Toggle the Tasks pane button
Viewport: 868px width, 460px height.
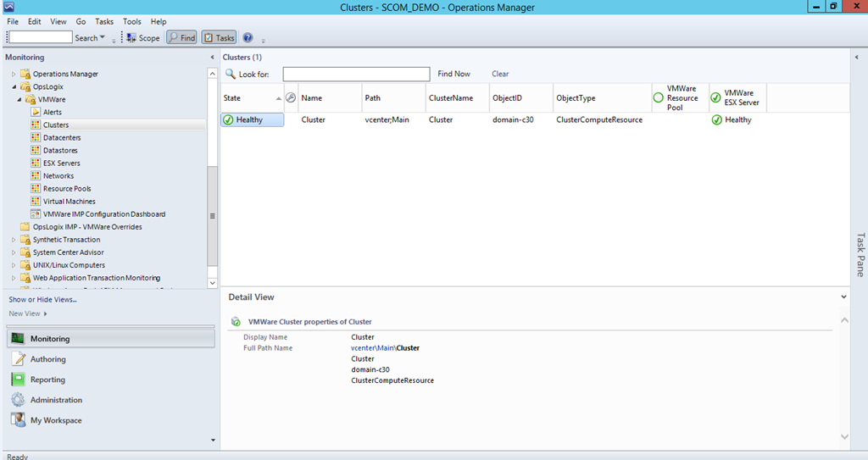pos(219,37)
